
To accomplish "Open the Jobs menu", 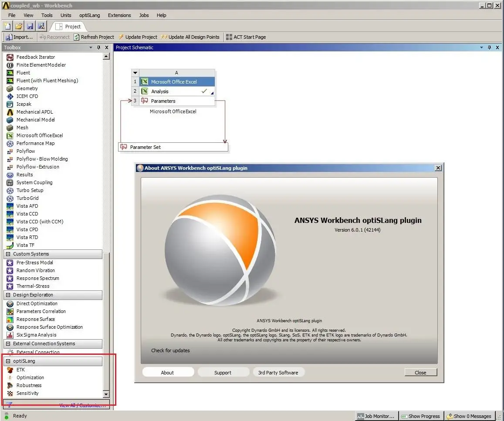I will tap(144, 15).
